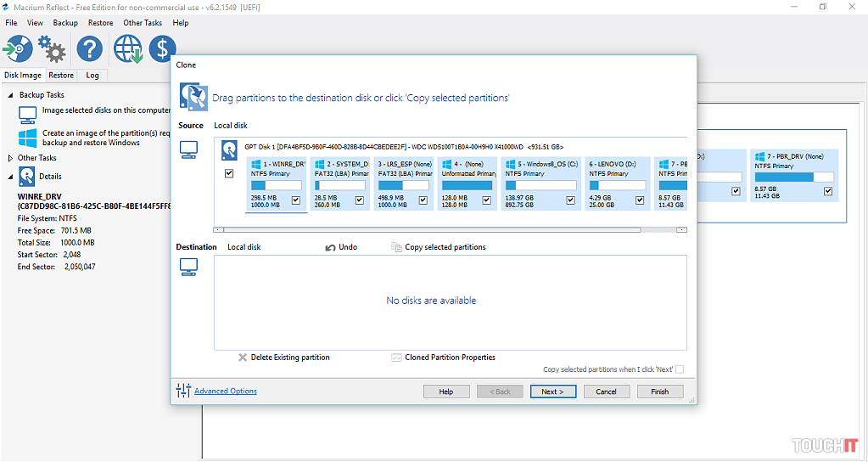Screen dimensions: 868x462
Task: Expand the Other Tasks section
Action: pyautogui.click(x=10, y=158)
